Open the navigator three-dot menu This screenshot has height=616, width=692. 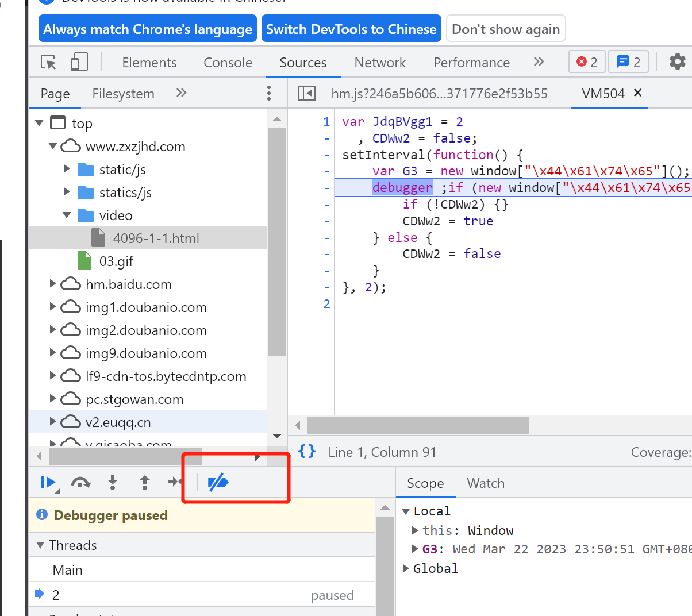point(268,93)
